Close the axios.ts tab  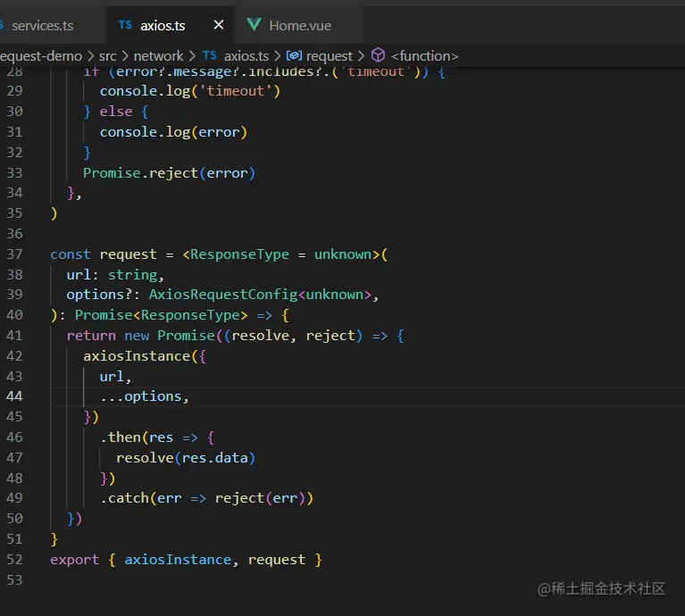pos(219,25)
